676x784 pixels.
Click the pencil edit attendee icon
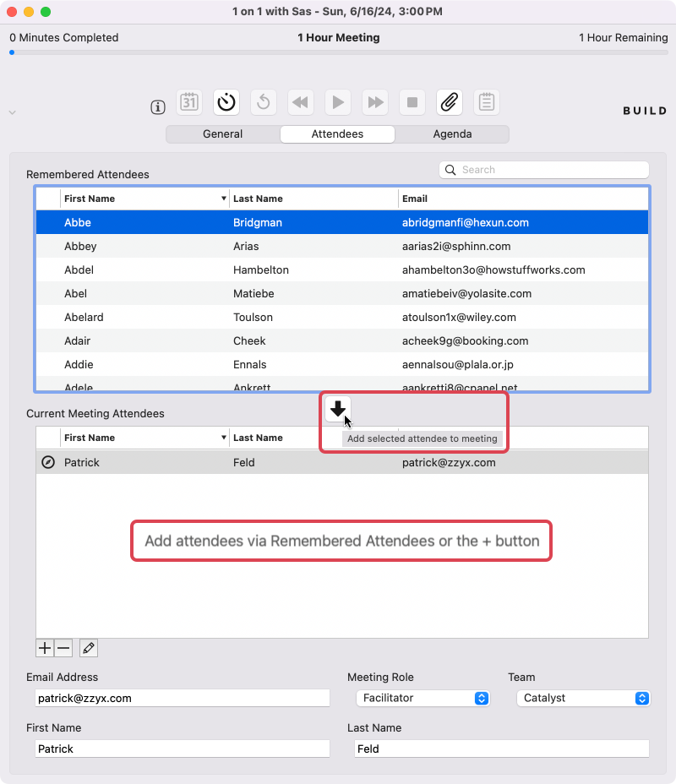click(x=88, y=648)
